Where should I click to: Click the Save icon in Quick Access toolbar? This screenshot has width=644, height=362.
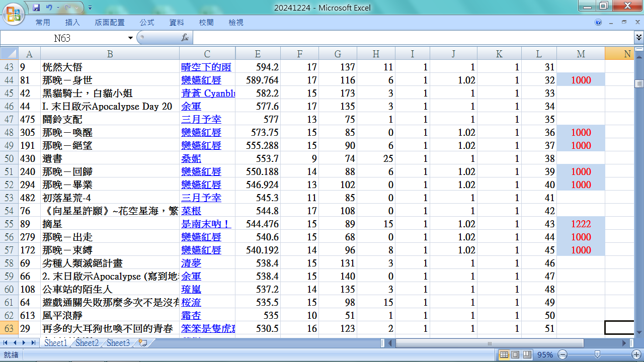pos(36,8)
